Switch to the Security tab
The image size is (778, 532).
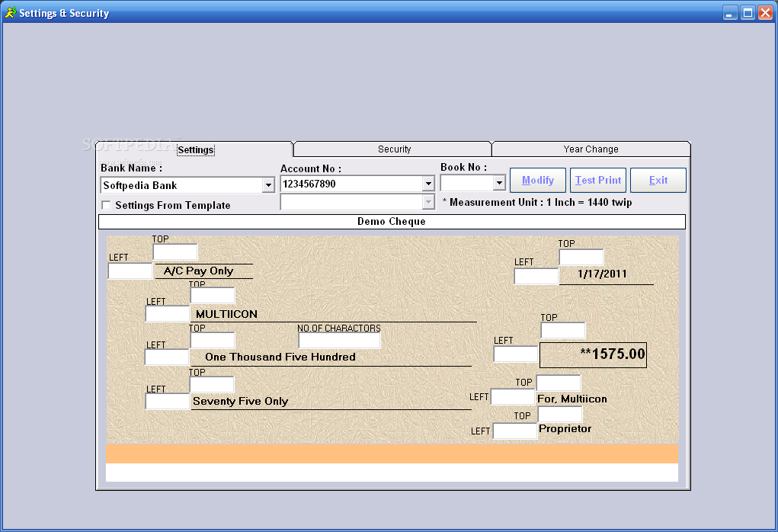point(394,149)
